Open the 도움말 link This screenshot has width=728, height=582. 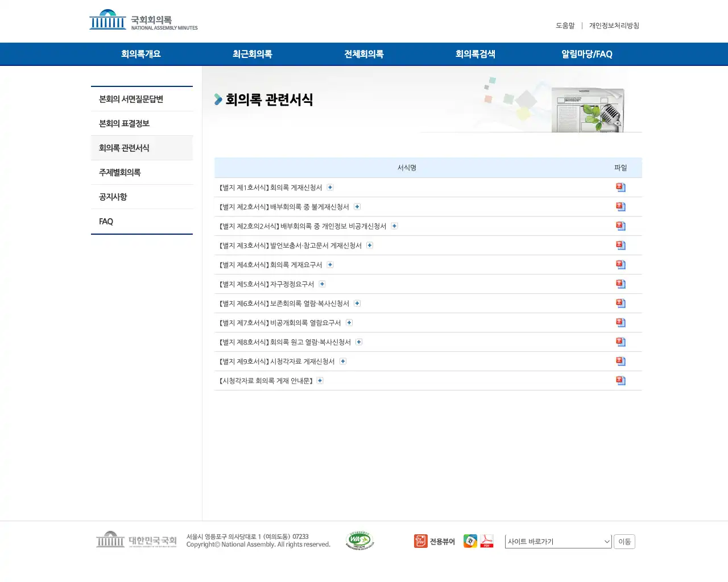pyautogui.click(x=565, y=26)
